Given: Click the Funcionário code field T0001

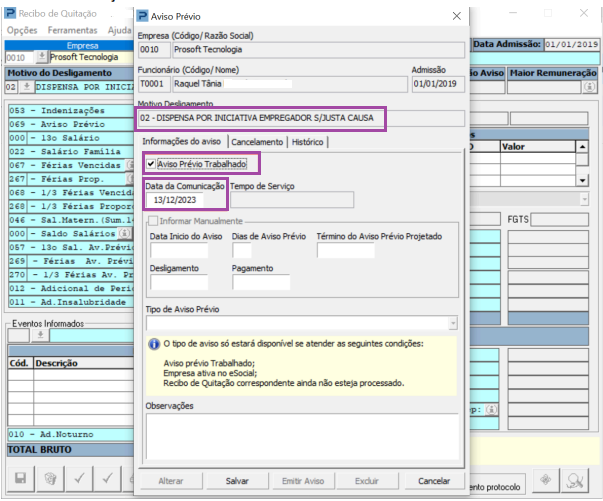Looking at the screenshot, I should (x=154, y=84).
